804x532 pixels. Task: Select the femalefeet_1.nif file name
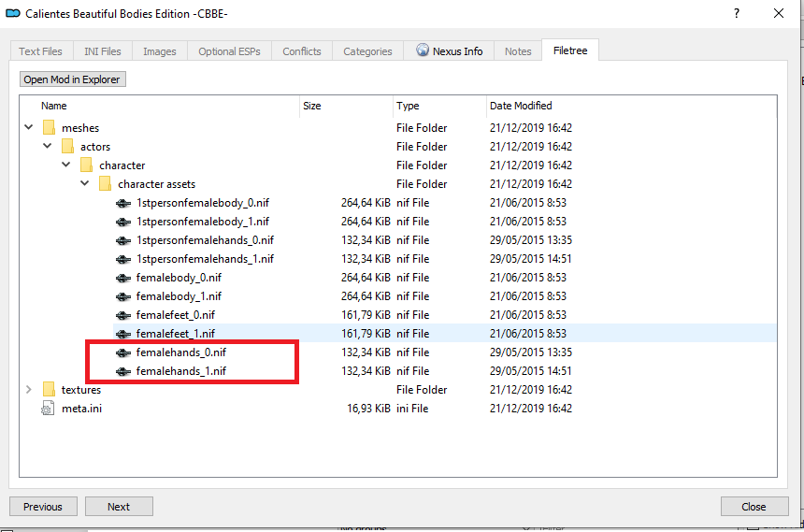pyautogui.click(x=176, y=334)
